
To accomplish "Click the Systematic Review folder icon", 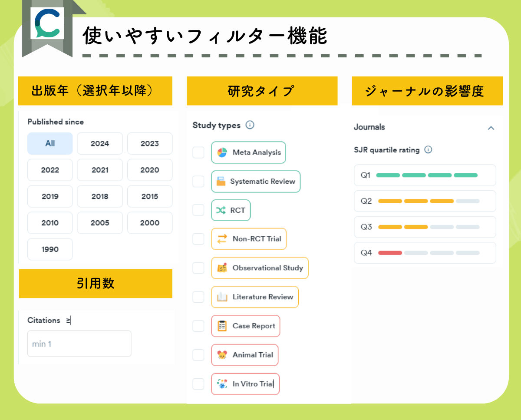I will click(221, 182).
